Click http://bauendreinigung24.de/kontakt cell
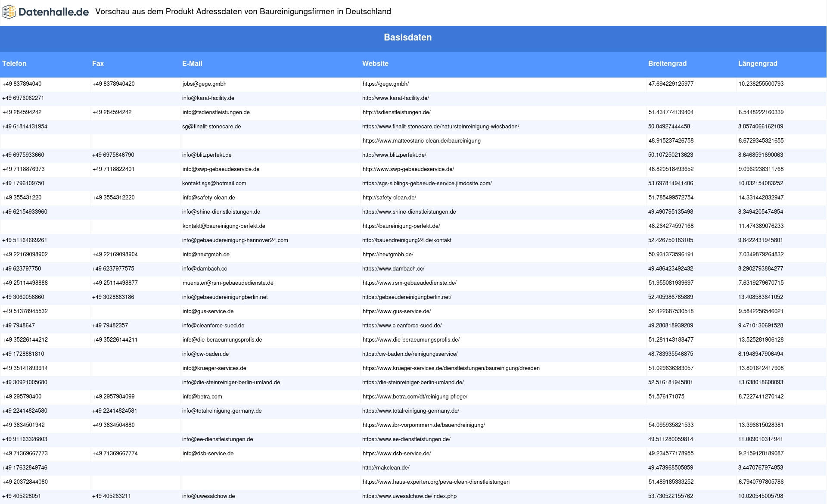 click(x=407, y=240)
